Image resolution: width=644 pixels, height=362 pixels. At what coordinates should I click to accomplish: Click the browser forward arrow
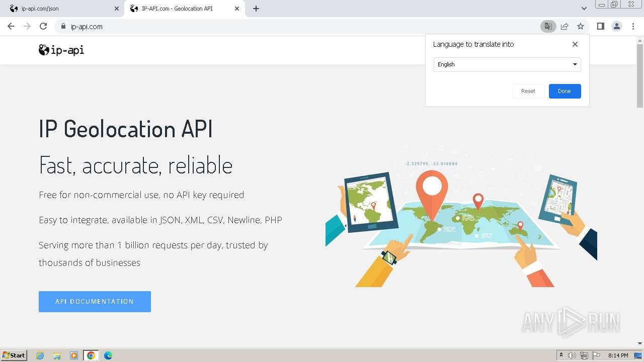(x=27, y=26)
